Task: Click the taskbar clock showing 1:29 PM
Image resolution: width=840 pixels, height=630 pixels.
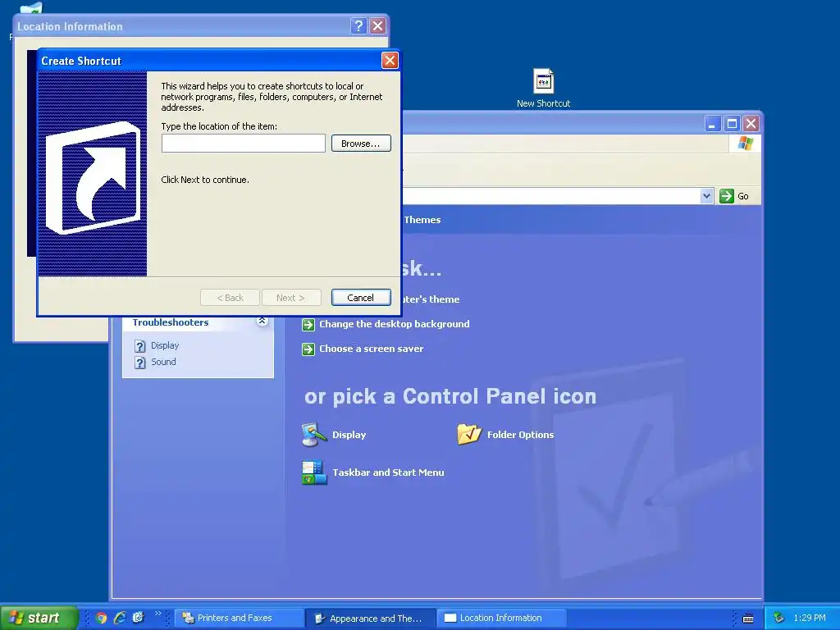Action: tap(810, 619)
